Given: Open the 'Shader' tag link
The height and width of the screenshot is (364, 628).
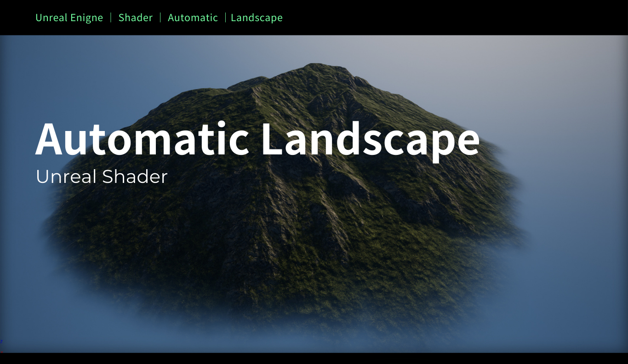Looking at the screenshot, I should (136, 17).
